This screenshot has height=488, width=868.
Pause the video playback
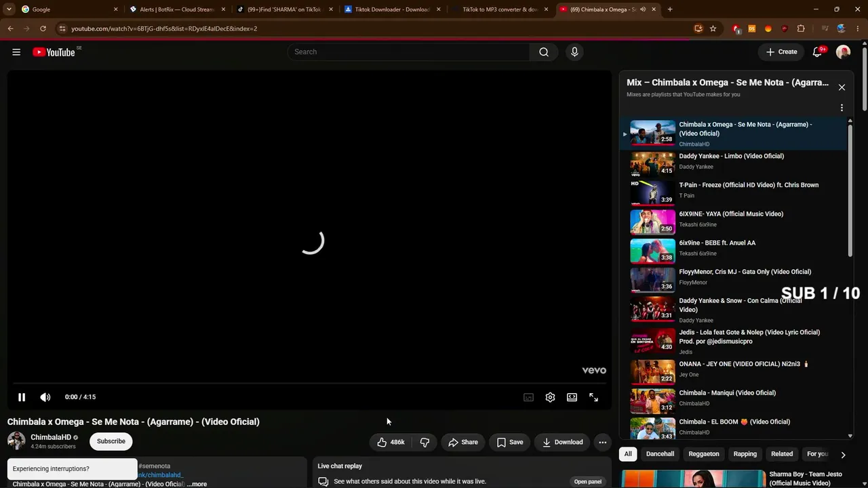[x=22, y=397]
